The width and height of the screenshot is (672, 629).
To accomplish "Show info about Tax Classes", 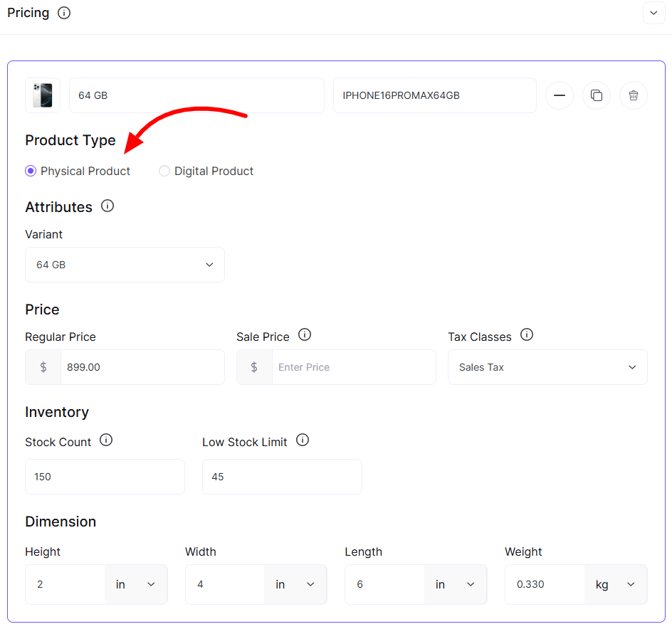I will click(527, 334).
